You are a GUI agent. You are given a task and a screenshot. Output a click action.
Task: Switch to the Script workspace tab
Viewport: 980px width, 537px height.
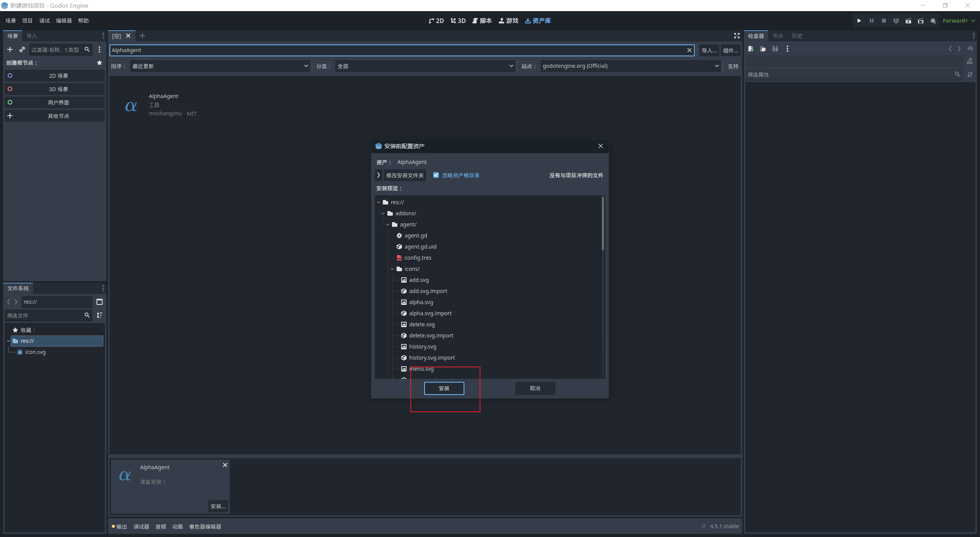[482, 21]
